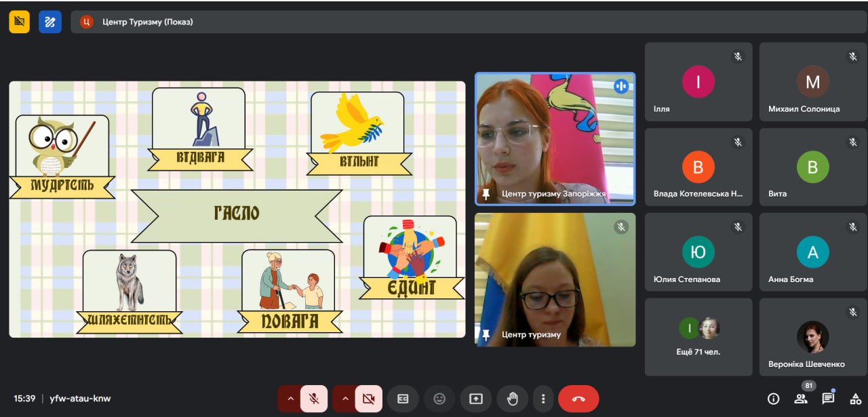The width and height of the screenshot is (868, 417).
Task: Click the blue annotation pen icon
Action: point(50,22)
